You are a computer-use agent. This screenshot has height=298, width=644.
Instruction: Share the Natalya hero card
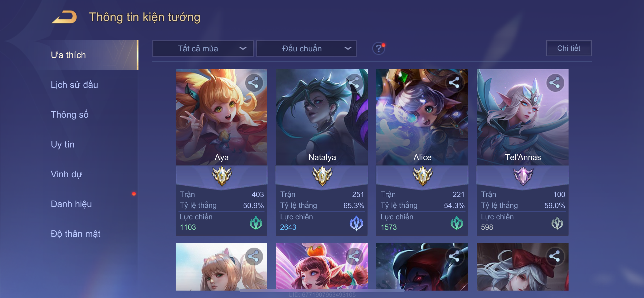tap(354, 83)
